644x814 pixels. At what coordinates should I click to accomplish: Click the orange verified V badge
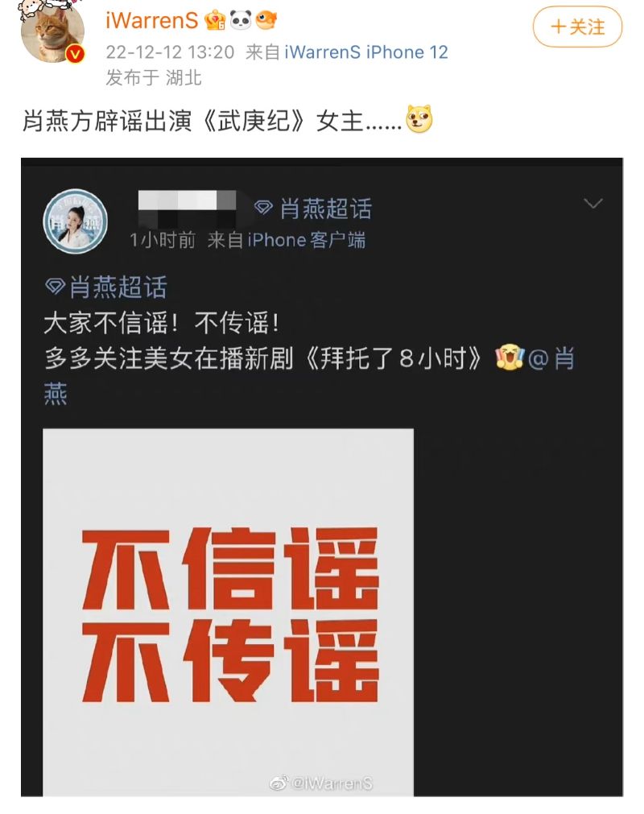(x=75, y=54)
